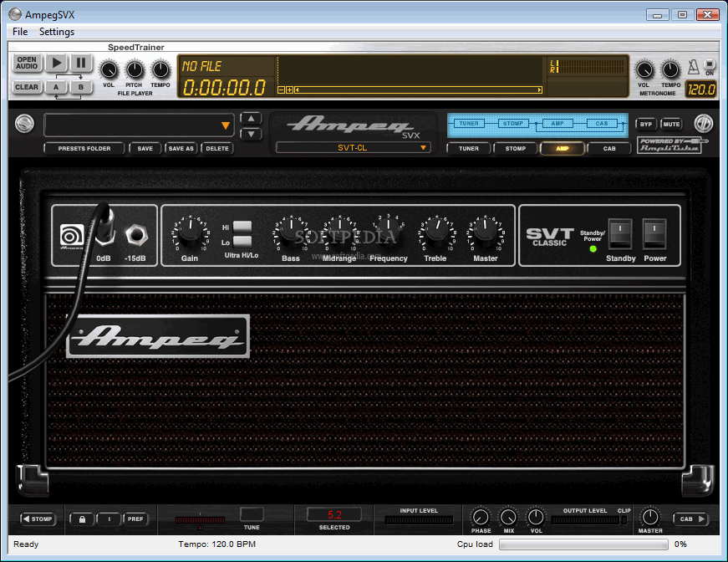Set loop point B

[x=81, y=87]
